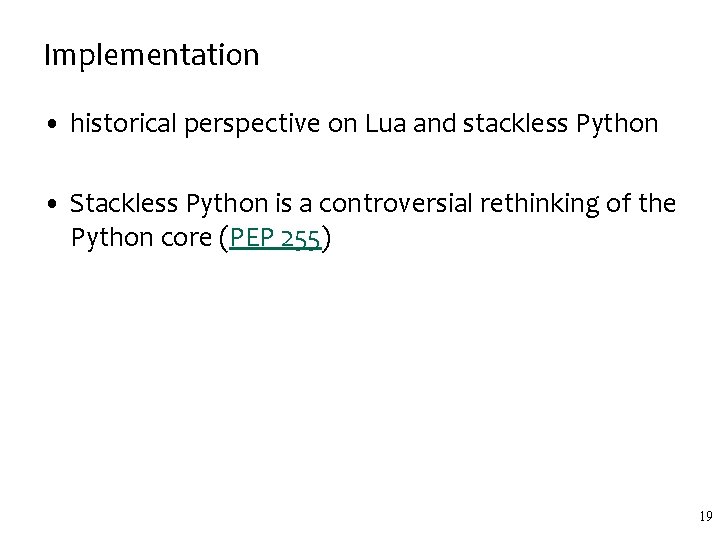Click the word Lua in first bullet
This screenshot has width=720, height=540.
pyautogui.click(x=385, y=124)
